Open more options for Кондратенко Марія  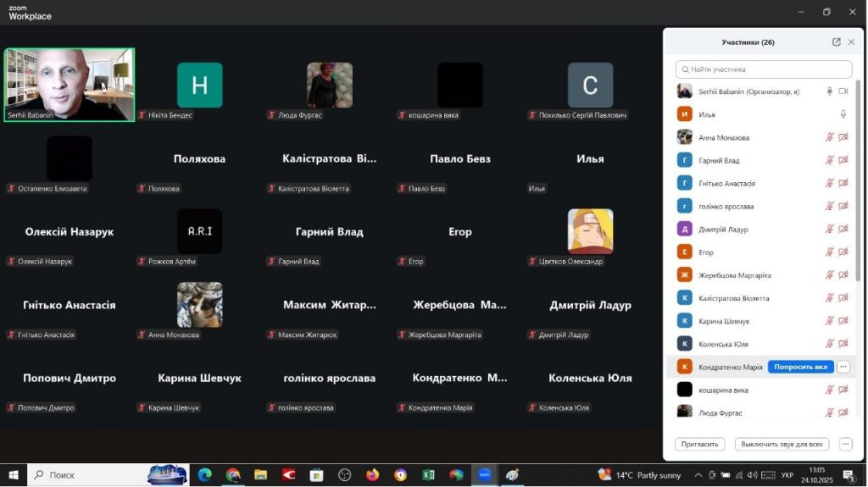click(x=843, y=367)
